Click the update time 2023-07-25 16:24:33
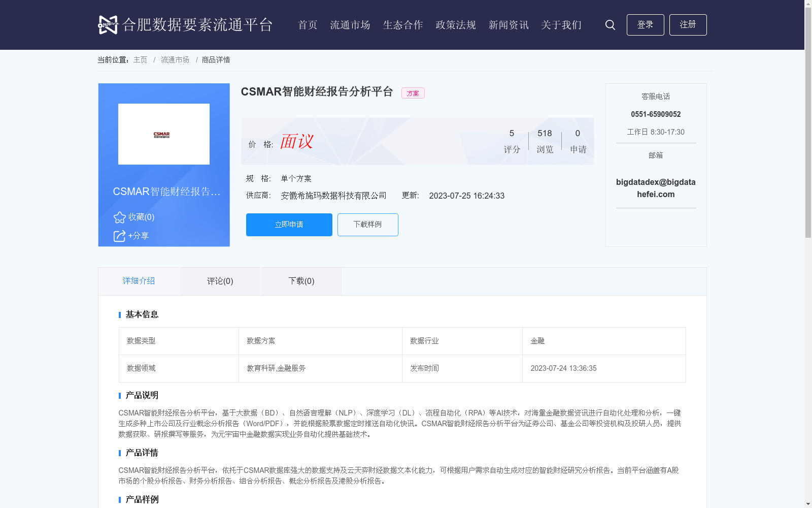This screenshot has height=508, width=812. (467, 196)
